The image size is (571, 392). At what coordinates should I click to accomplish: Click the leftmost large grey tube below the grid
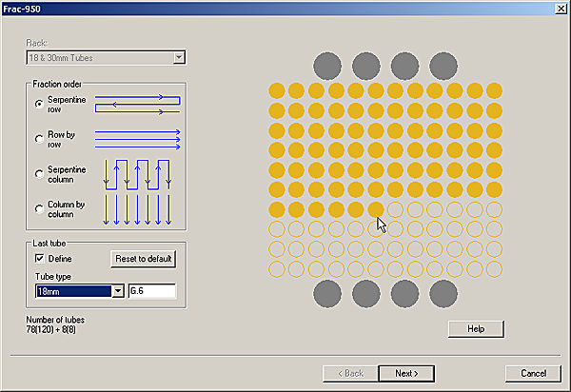[x=327, y=294]
